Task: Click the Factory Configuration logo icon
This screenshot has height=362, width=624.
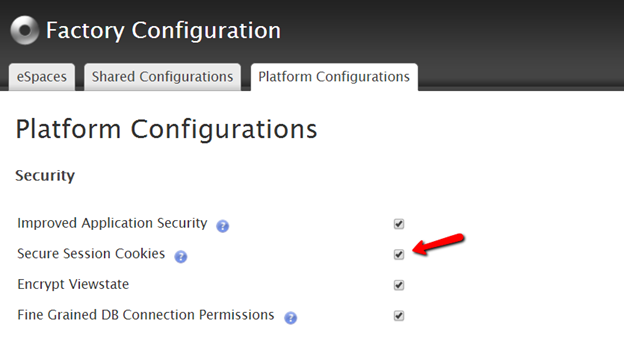Action: click(25, 30)
